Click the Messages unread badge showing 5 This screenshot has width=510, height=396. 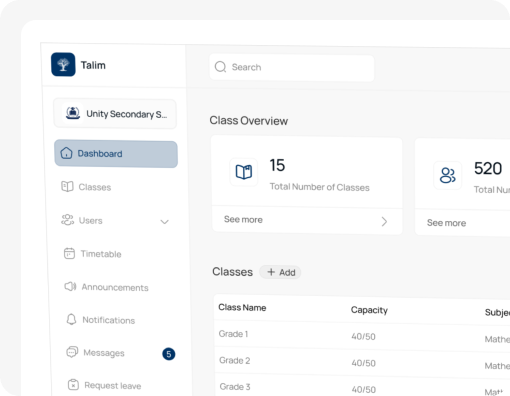pos(169,354)
